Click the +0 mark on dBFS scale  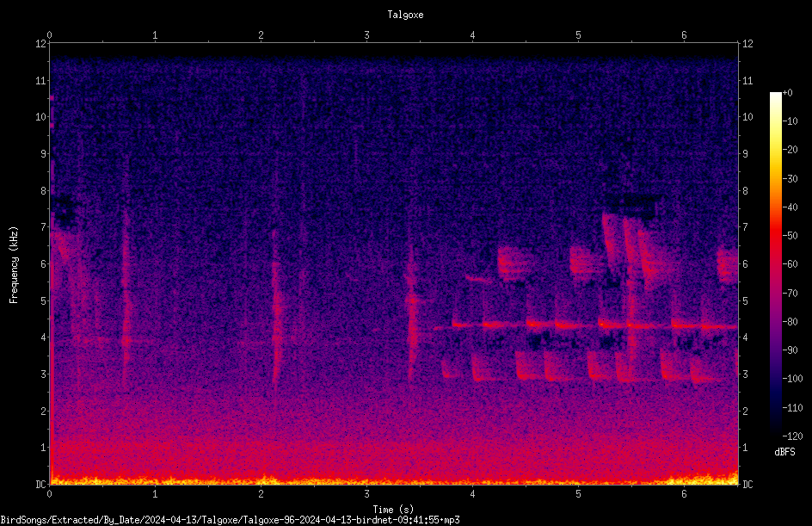point(788,93)
